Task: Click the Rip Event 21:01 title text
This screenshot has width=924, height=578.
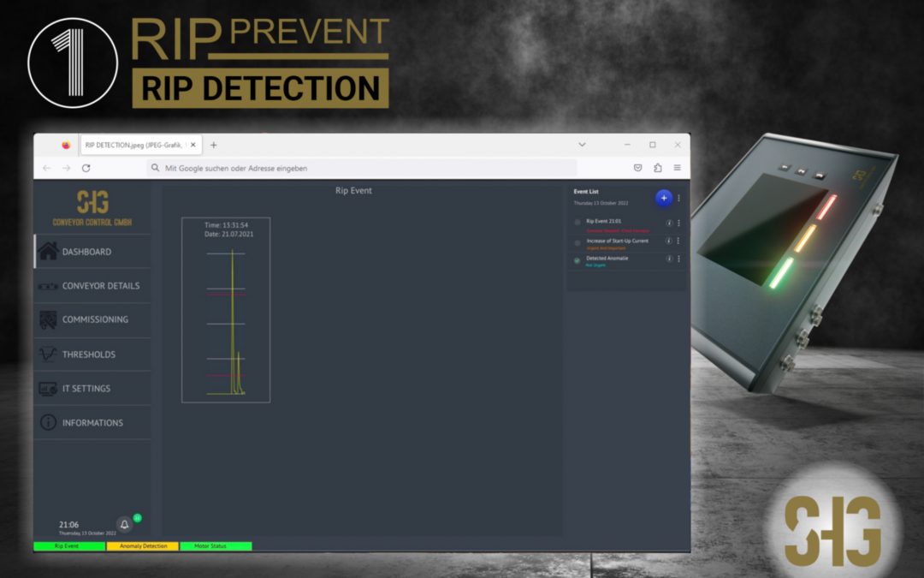Action: (603, 221)
